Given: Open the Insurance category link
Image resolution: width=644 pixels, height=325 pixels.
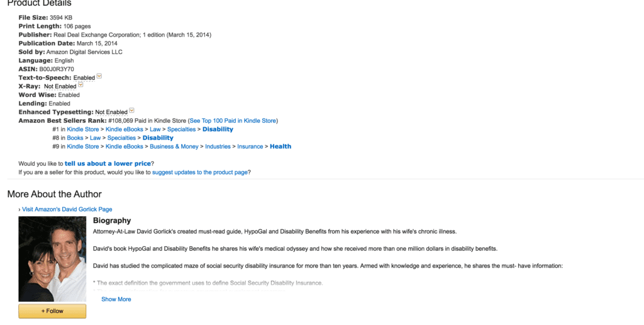Looking at the screenshot, I should tap(250, 147).
